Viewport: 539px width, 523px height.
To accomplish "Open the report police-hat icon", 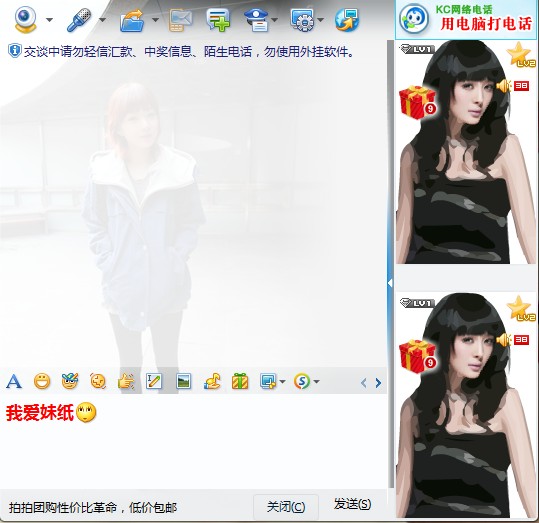I will (257, 20).
